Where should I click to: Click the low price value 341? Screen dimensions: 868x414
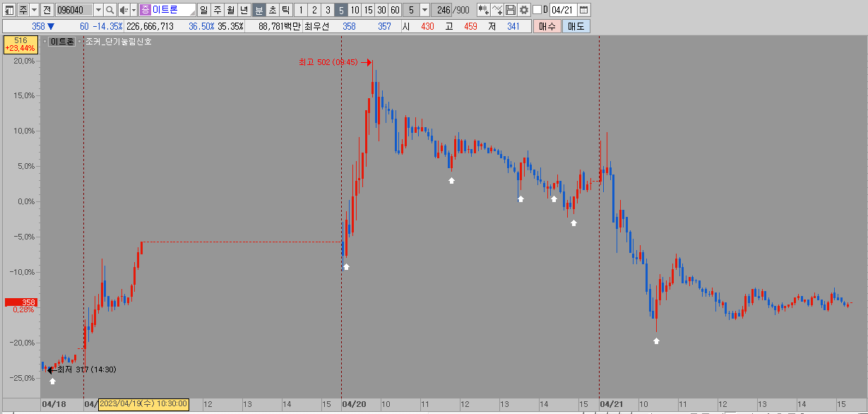[x=513, y=26]
